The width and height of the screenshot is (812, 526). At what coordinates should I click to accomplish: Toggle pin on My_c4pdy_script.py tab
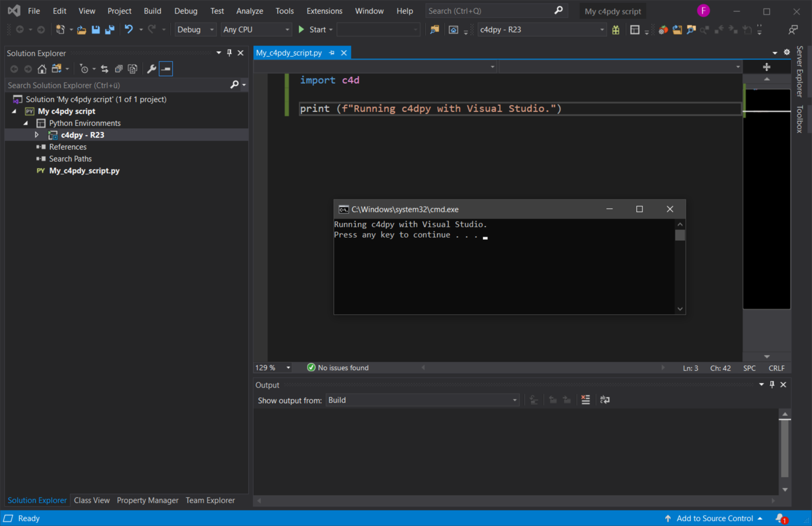pyautogui.click(x=332, y=53)
